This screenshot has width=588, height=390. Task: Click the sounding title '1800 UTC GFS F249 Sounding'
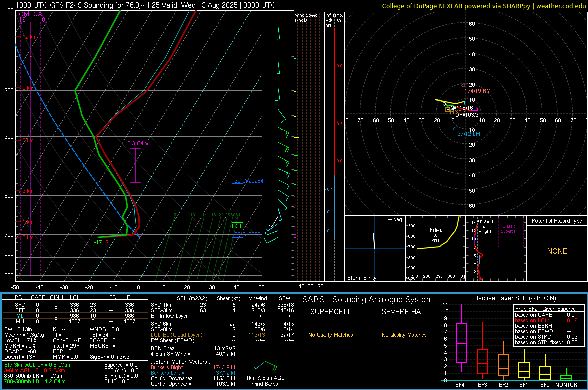(64, 5)
